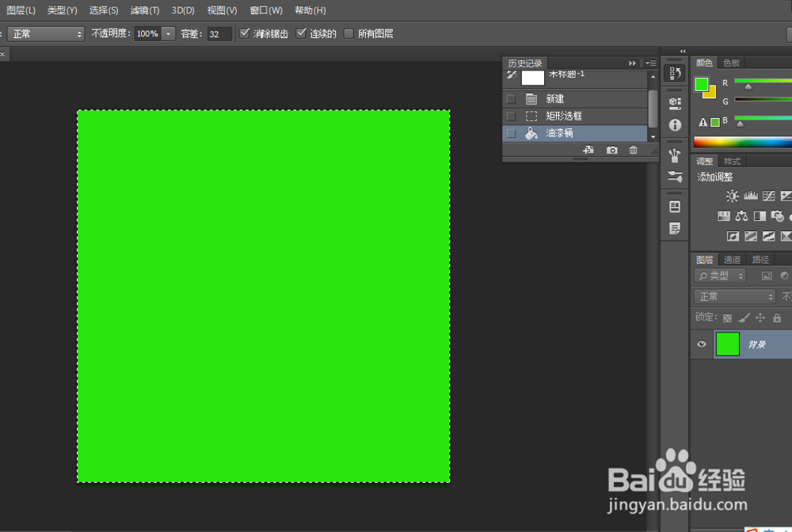
Task: Collapse History panel double-arrow icon
Action: (632, 63)
